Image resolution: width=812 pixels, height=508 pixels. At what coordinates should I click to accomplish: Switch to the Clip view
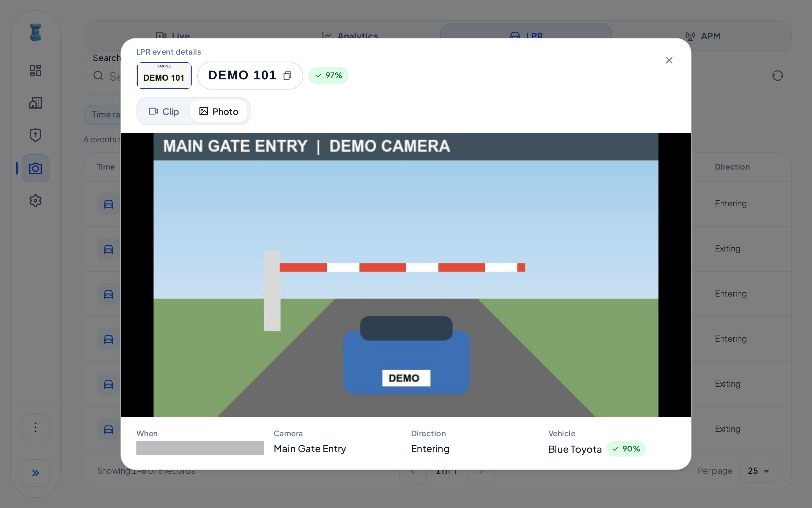(x=164, y=111)
